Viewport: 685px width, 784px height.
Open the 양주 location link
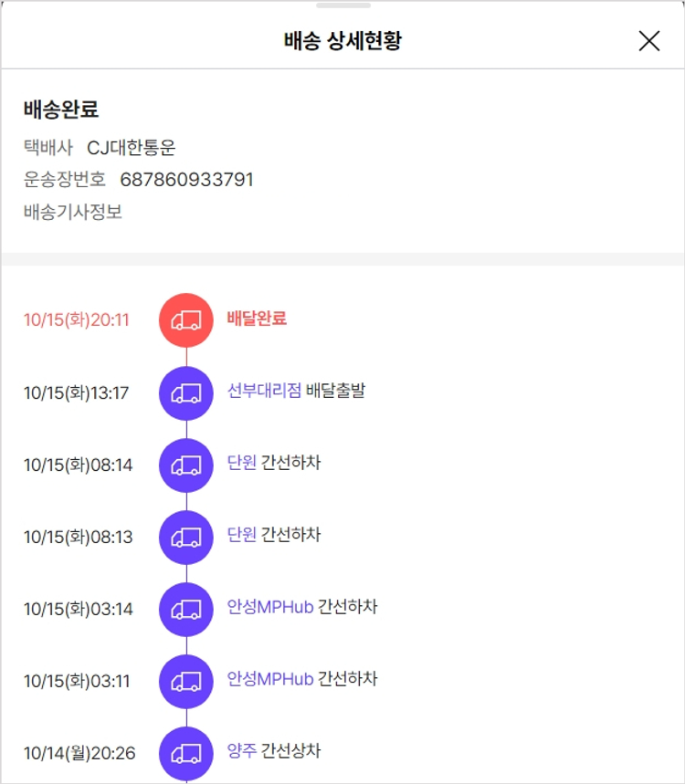point(242,751)
